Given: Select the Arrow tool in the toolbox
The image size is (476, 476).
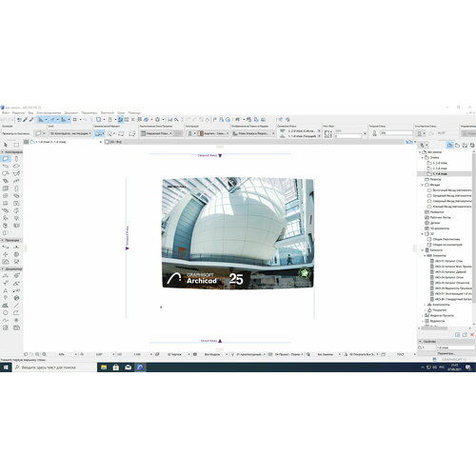Looking at the screenshot, I should (6, 145).
